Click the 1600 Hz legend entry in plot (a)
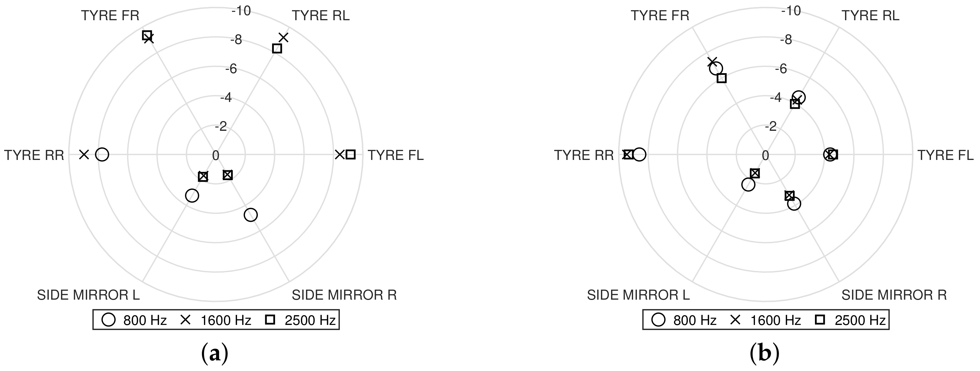This screenshot has width=980, height=371. (216, 320)
